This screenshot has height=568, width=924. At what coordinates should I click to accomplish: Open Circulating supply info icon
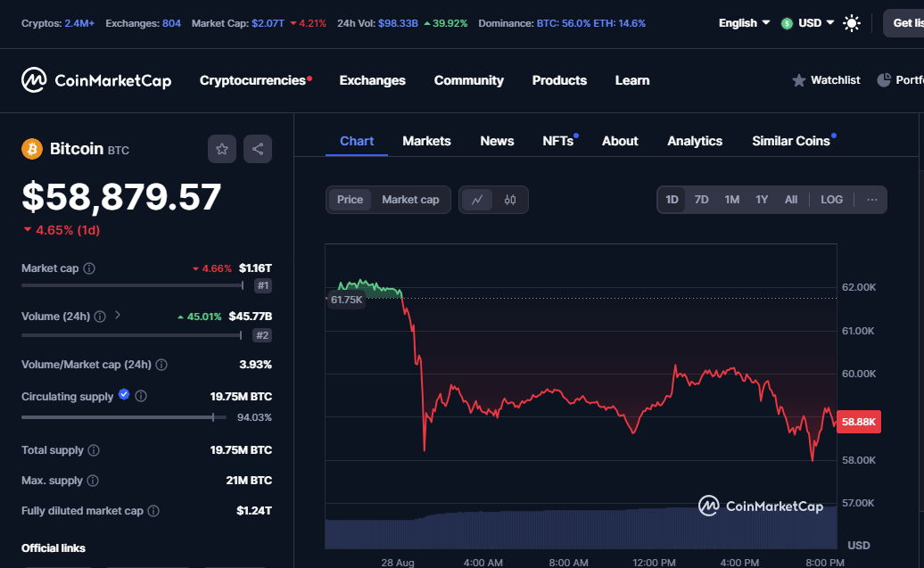click(x=141, y=396)
